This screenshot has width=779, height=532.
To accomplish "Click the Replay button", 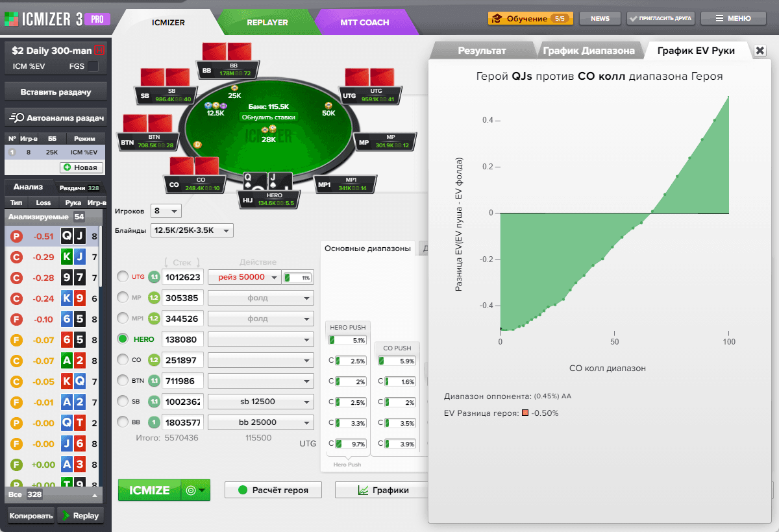I will click(80, 516).
